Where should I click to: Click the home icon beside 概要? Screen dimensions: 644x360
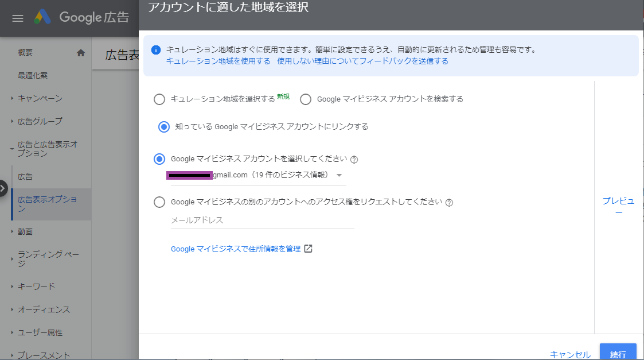pyautogui.click(x=81, y=53)
